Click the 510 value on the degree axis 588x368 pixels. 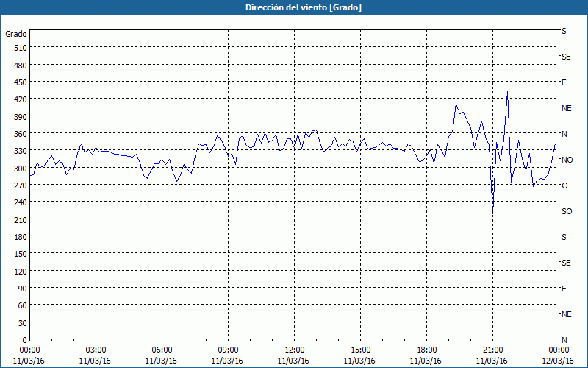21,48
